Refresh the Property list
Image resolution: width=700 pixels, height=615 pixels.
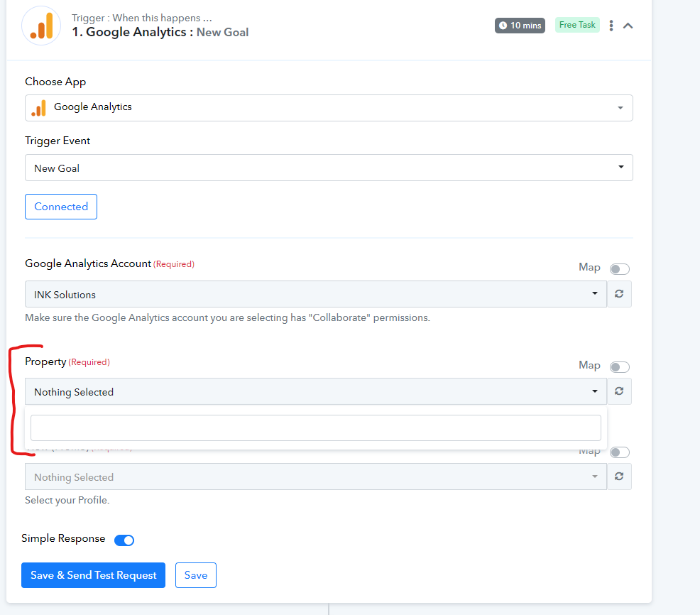click(619, 391)
